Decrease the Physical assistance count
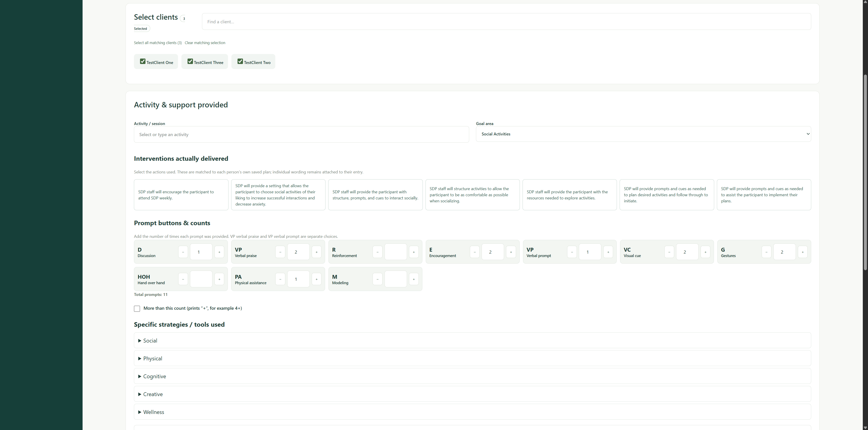868x430 pixels. click(x=280, y=279)
